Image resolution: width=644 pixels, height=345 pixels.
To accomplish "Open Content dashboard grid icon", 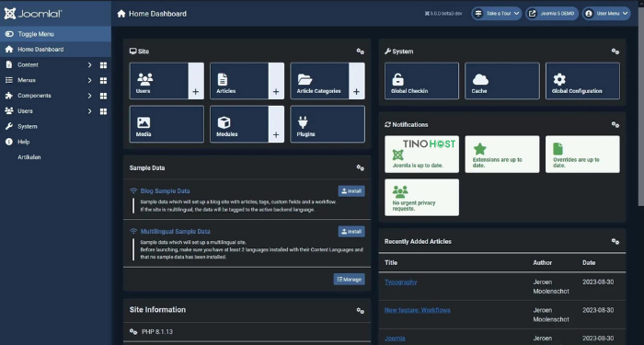I will [x=103, y=65].
